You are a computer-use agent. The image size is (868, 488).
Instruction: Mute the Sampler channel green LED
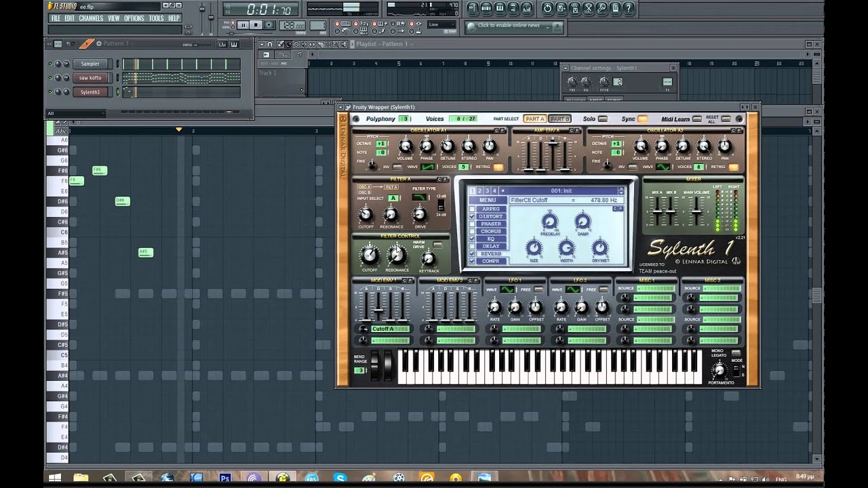coord(50,64)
